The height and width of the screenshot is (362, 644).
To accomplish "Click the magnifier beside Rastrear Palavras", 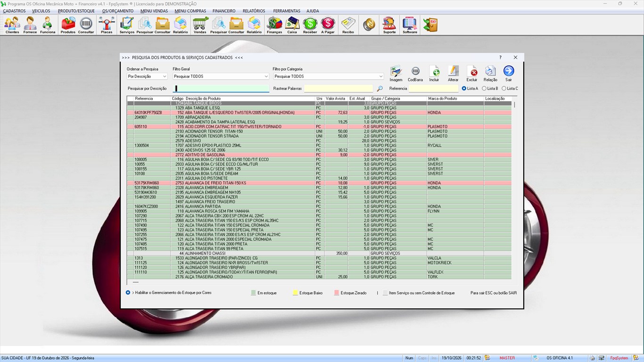I will 380,89.
